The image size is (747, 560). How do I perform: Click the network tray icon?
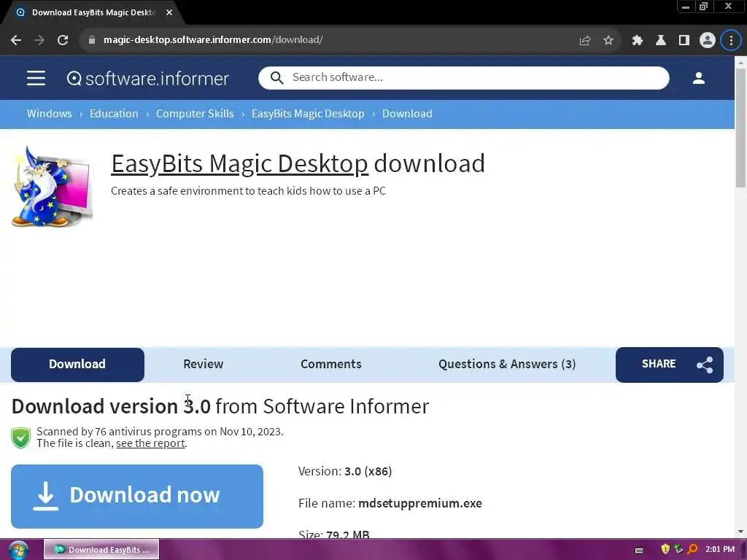[x=679, y=550]
